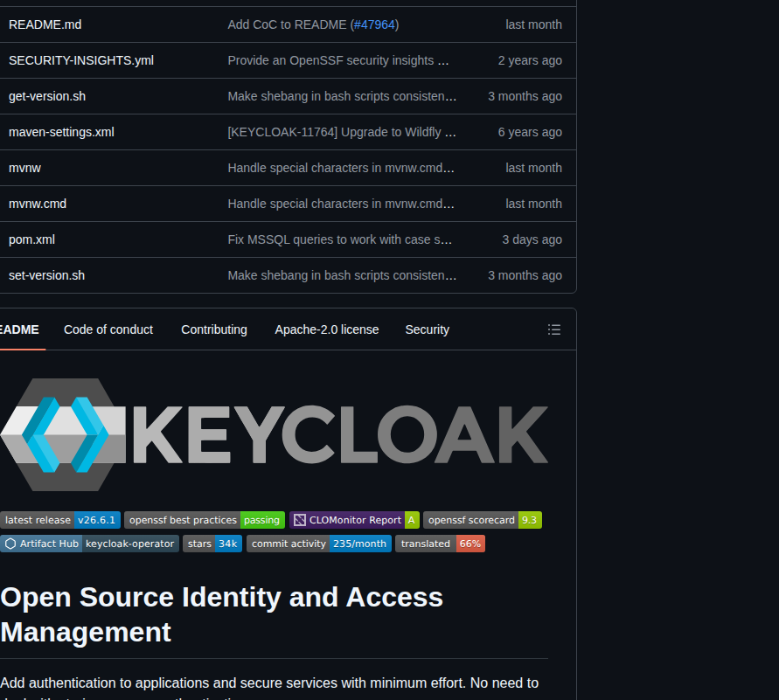Click 'last month' timestamp in README.md row

pos(533,24)
